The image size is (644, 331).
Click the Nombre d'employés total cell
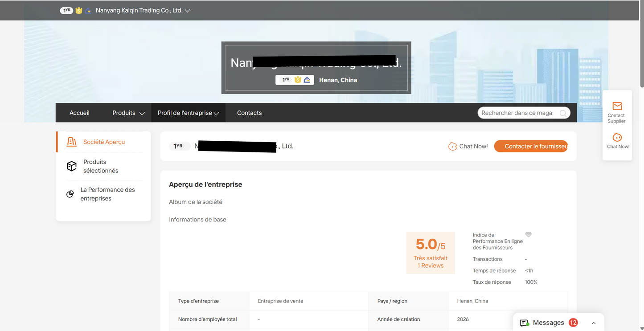coord(209,319)
